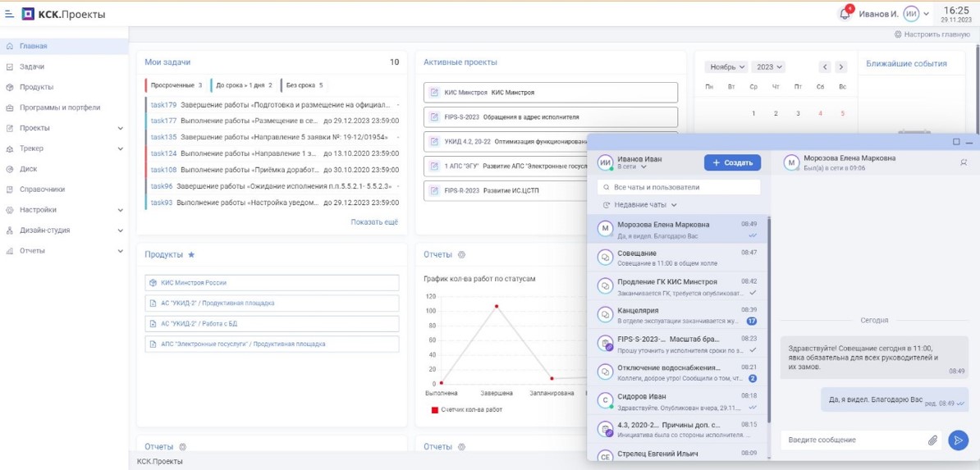
Task: Click the star icon next to Продукты
Action: 191,254
